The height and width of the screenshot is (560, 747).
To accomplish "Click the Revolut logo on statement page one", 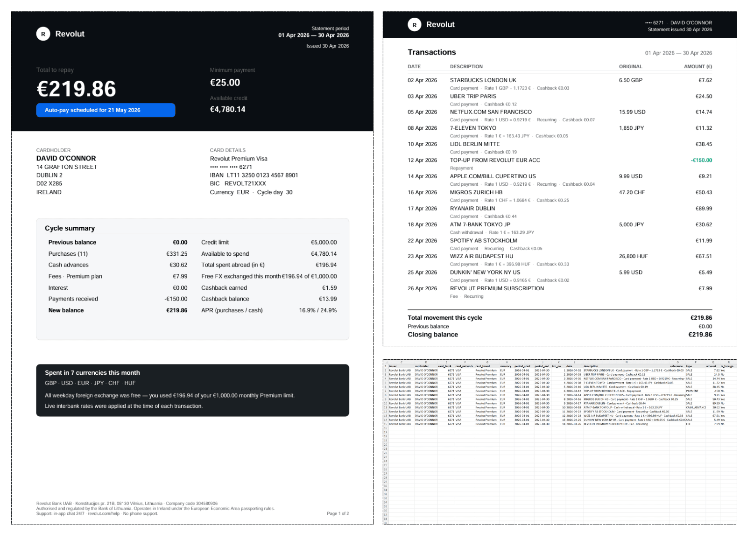I will pos(60,34).
